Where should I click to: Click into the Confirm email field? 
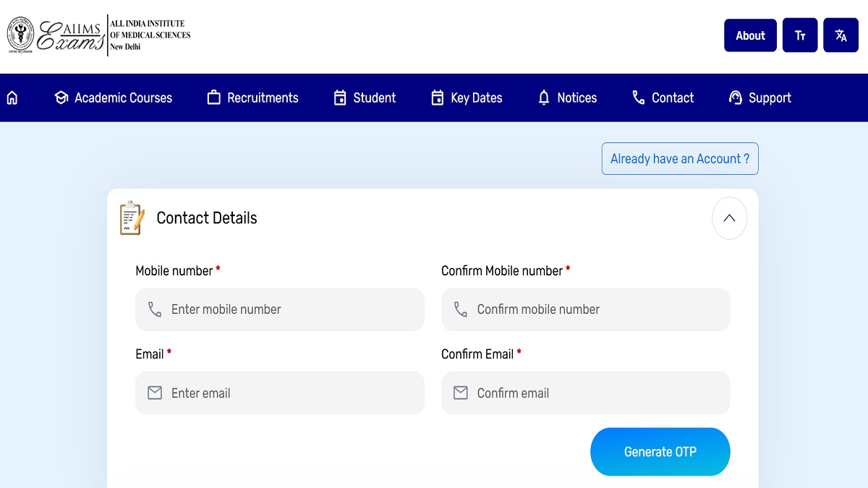tap(595, 393)
